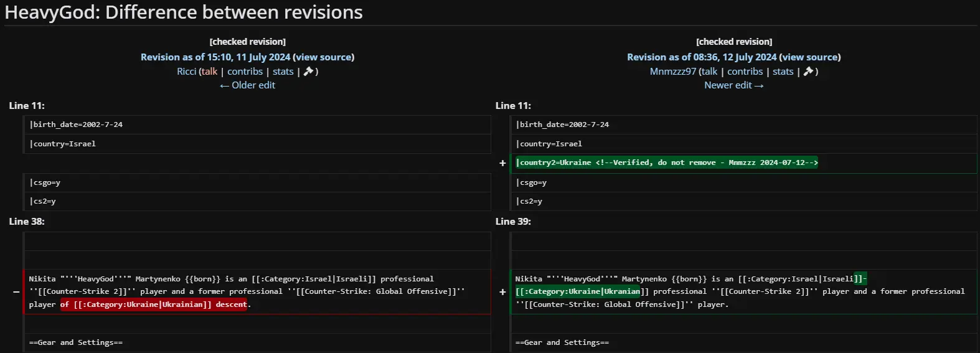Click the 'Line 39:' heading
Screen dimensions: 980x353
pos(513,221)
